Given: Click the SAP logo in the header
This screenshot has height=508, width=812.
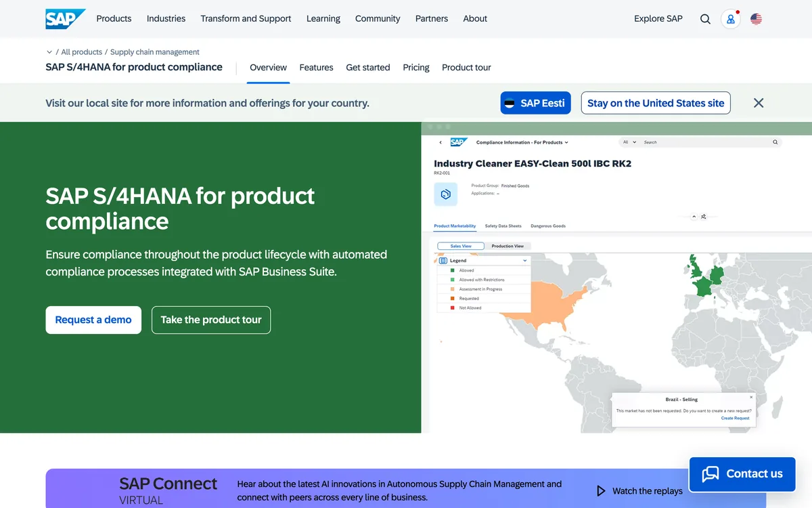Looking at the screenshot, I should [x=66, y=19].
